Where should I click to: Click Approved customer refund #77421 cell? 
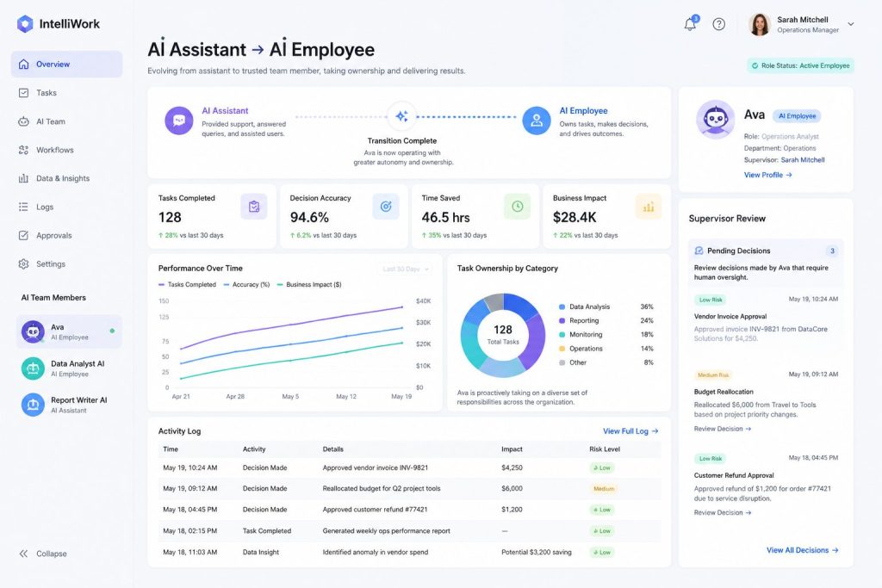tap(375, 510)
